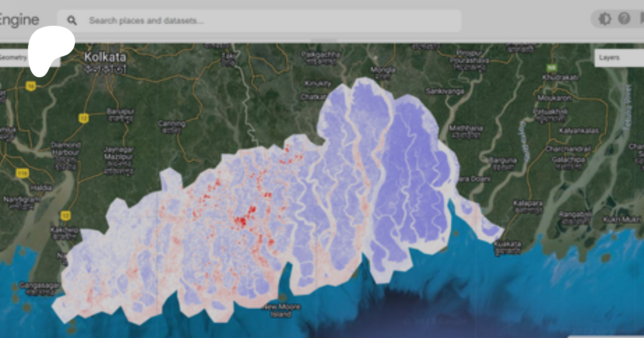The height and width of the screenshot is (338, 644).
Task: Click the Diamond Harbour label on the map
Action: tap(65, 149)
